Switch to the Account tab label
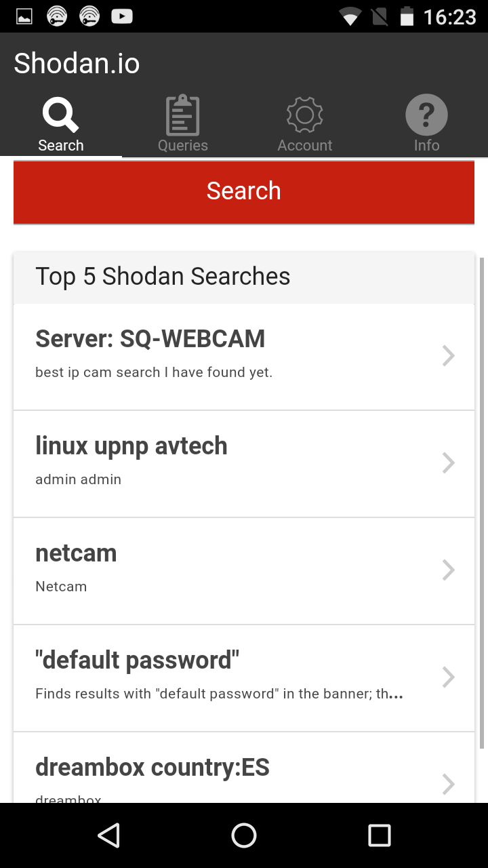488x868 pixels. (304, 146)
